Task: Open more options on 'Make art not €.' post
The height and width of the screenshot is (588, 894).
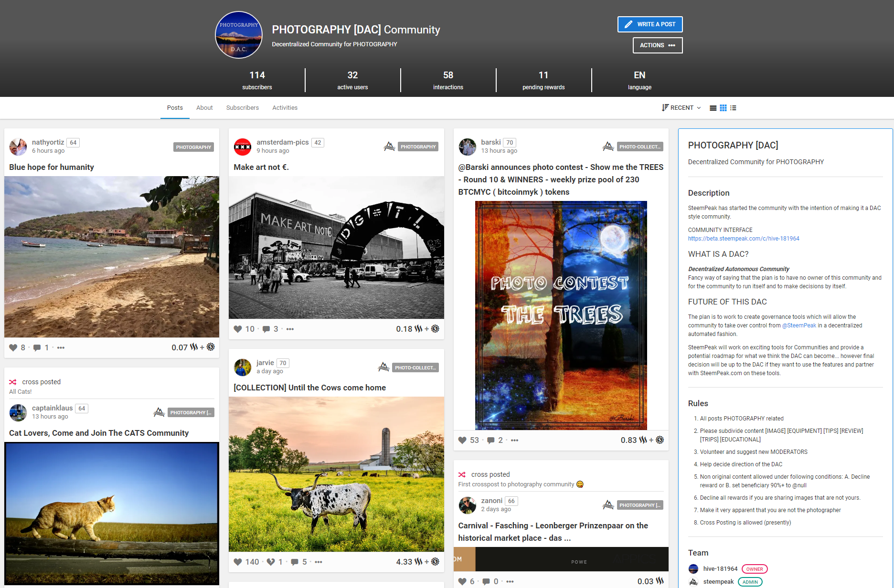Action: click(x=290, y=329)
